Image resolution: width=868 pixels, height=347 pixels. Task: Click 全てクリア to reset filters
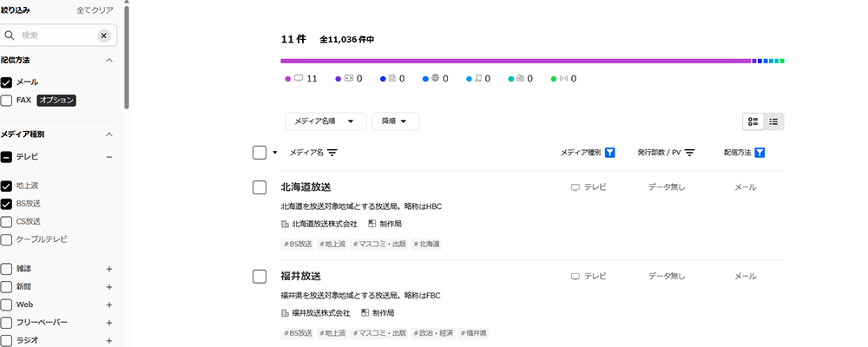(95, 10)
